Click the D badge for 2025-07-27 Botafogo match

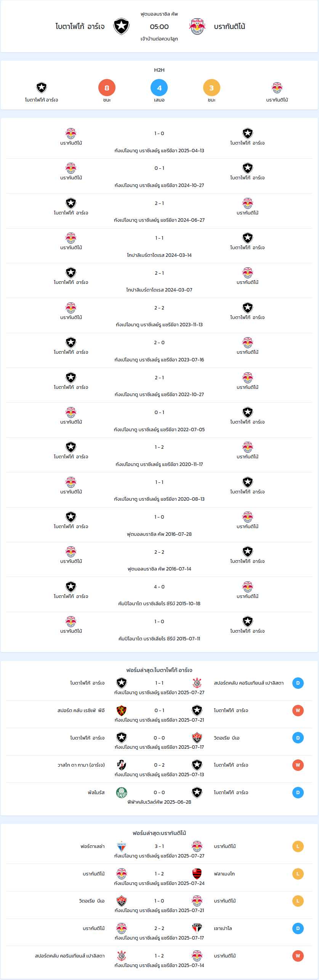(298, 683)
